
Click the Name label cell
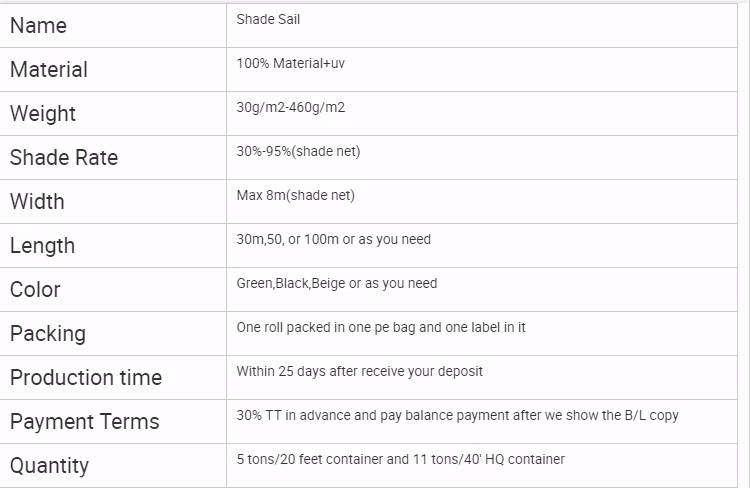(38, 26)
